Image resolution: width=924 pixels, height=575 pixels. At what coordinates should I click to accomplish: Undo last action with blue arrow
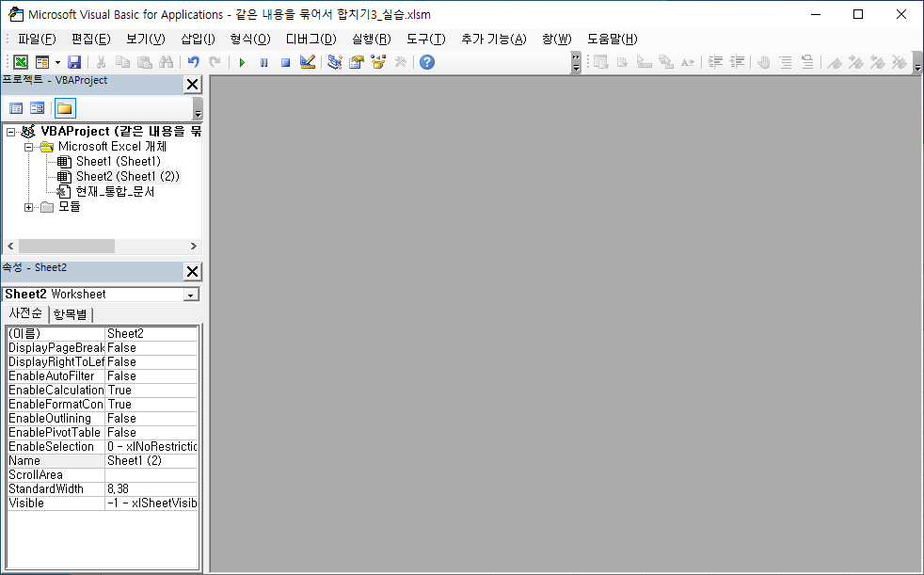point(193,62)
